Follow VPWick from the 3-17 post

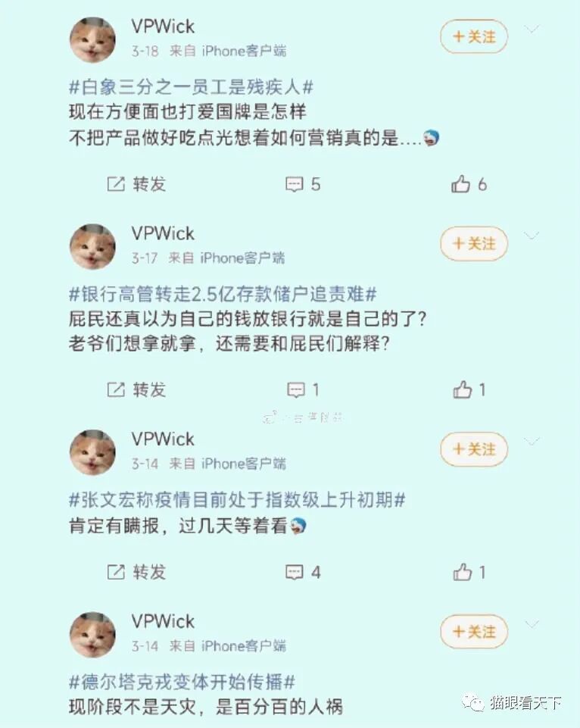(474, 243)
